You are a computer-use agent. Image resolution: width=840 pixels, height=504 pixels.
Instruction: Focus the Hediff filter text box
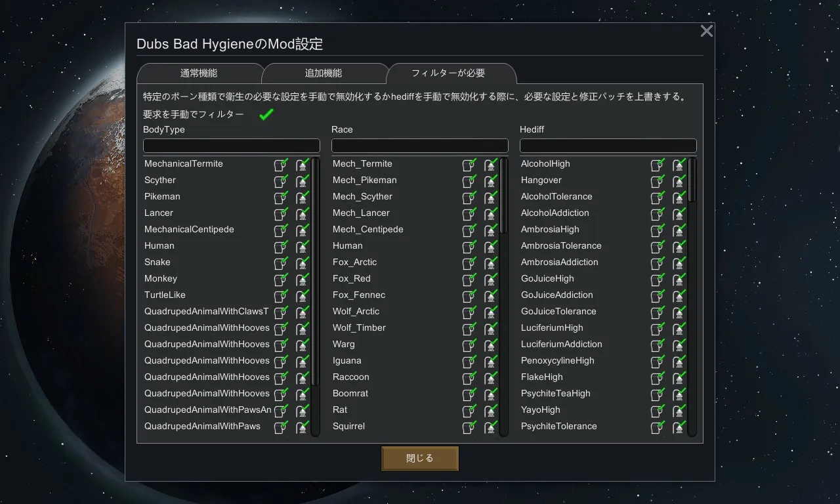[x=608, y=146]
